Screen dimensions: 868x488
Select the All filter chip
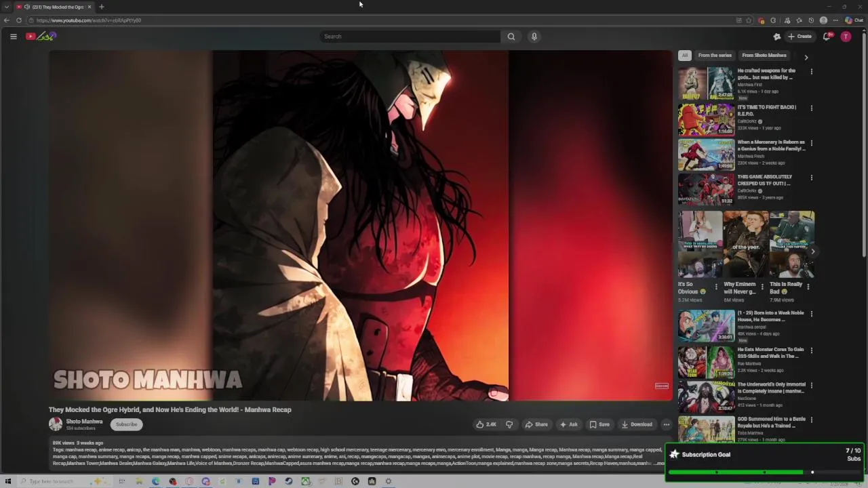coord(685,56)
